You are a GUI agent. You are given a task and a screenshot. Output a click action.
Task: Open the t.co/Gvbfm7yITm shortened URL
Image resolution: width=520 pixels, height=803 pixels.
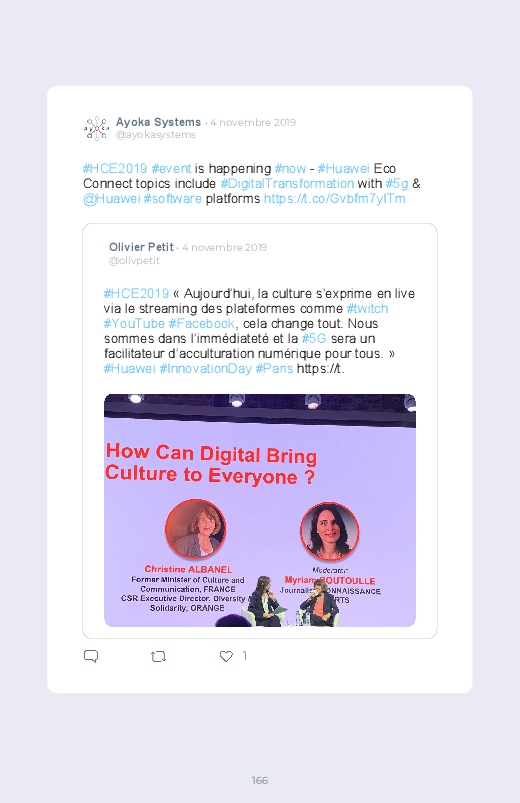click(335, 198)
